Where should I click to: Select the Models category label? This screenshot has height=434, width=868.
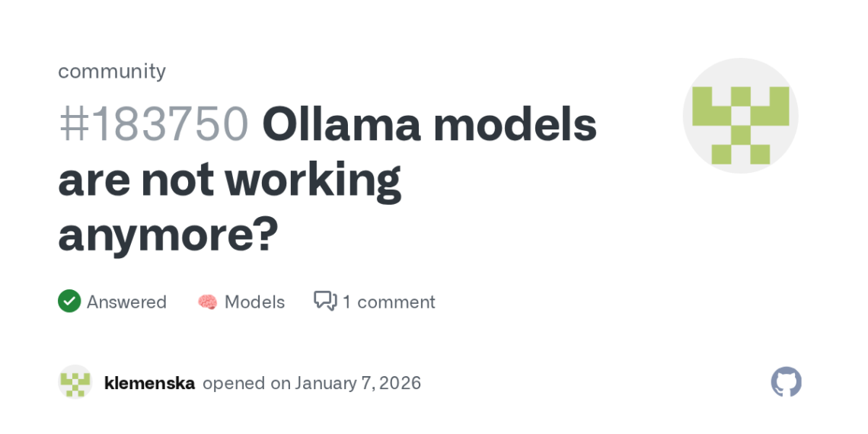point(254,302)
